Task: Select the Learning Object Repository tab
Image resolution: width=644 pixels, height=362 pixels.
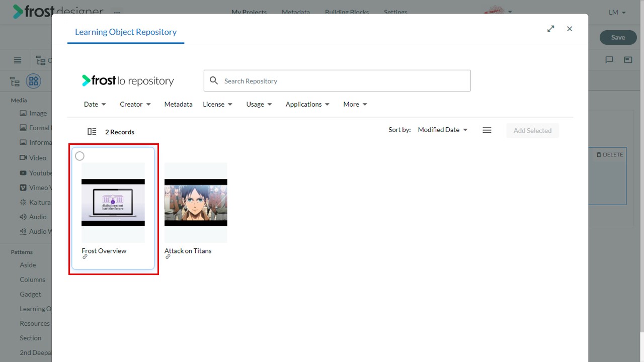Action: [126, 32]
